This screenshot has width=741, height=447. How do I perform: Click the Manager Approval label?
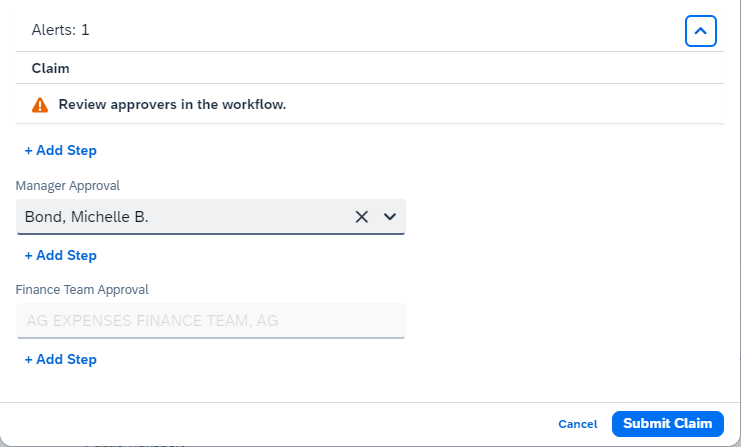(x=69, y=186)
